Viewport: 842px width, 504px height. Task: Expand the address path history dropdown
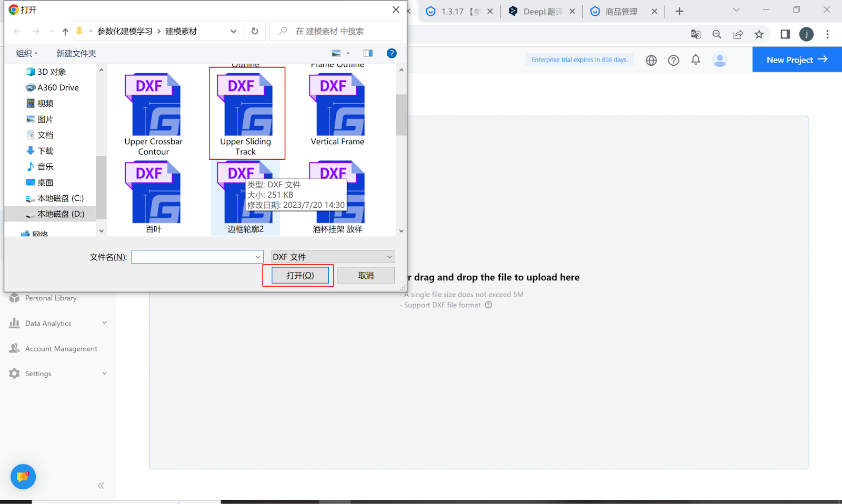click(x=234, y=31)
